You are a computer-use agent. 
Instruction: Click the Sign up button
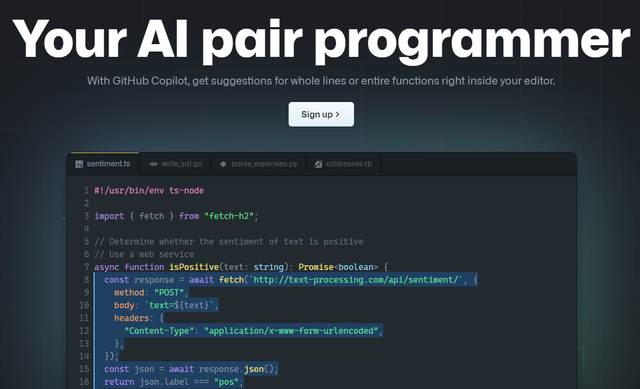[x=321, y=114]
